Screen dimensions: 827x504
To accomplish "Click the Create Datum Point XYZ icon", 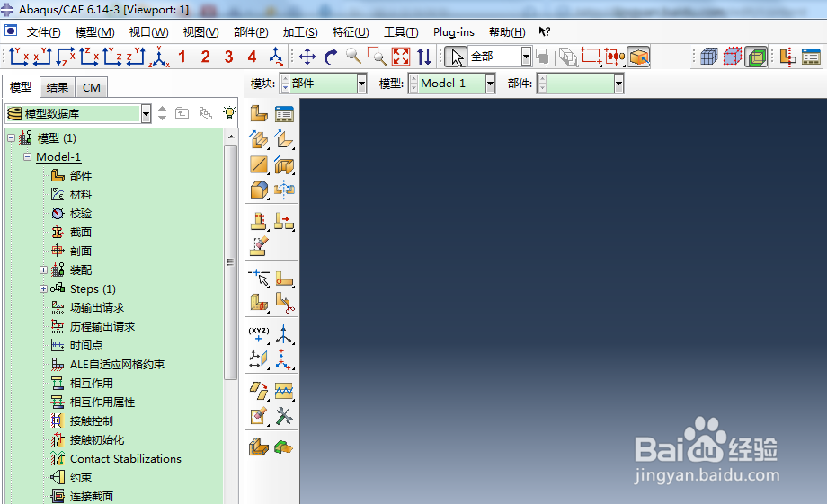I will (259, 334).
